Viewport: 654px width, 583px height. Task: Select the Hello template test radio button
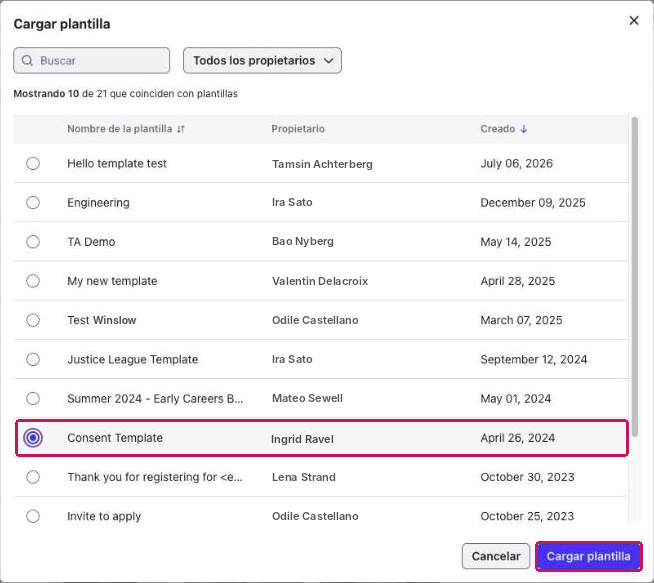click(33, 163)
